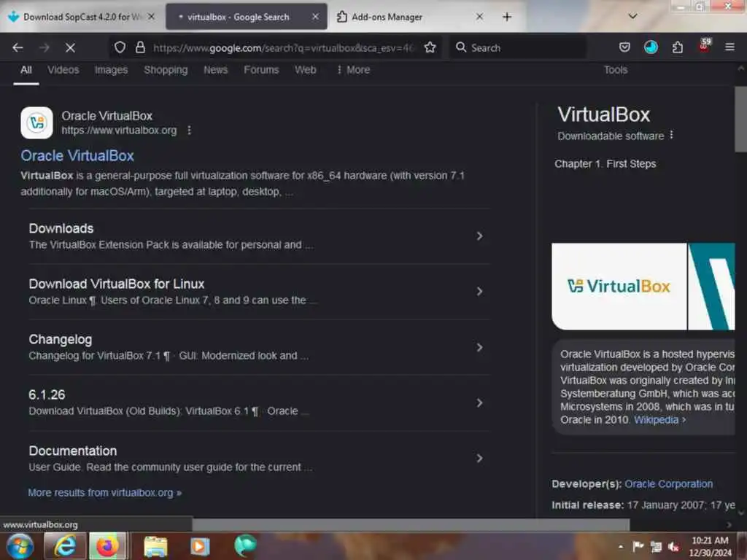747x560 pixels.
Task: Click the muted volume tray icon
Action: [x=673, y=547]
